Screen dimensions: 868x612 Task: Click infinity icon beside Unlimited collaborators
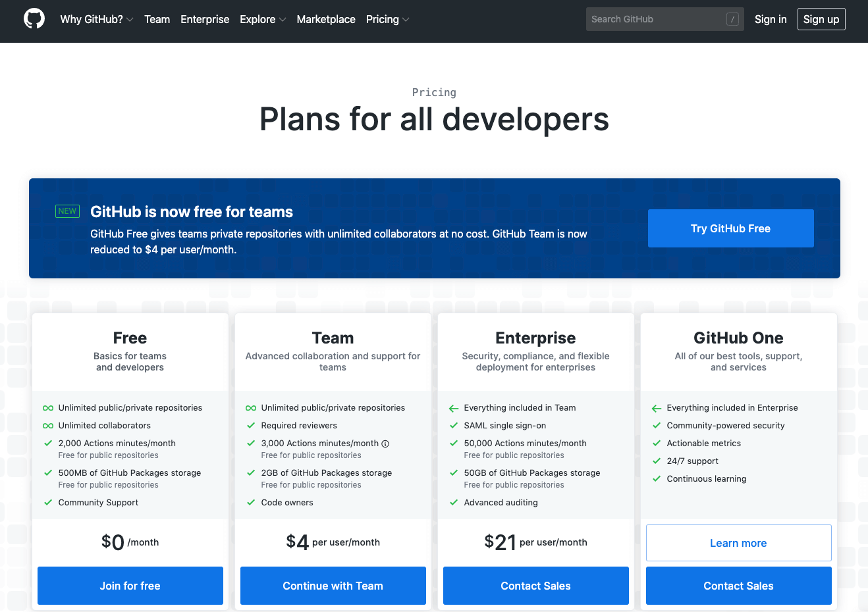click(x=48, y=426)
